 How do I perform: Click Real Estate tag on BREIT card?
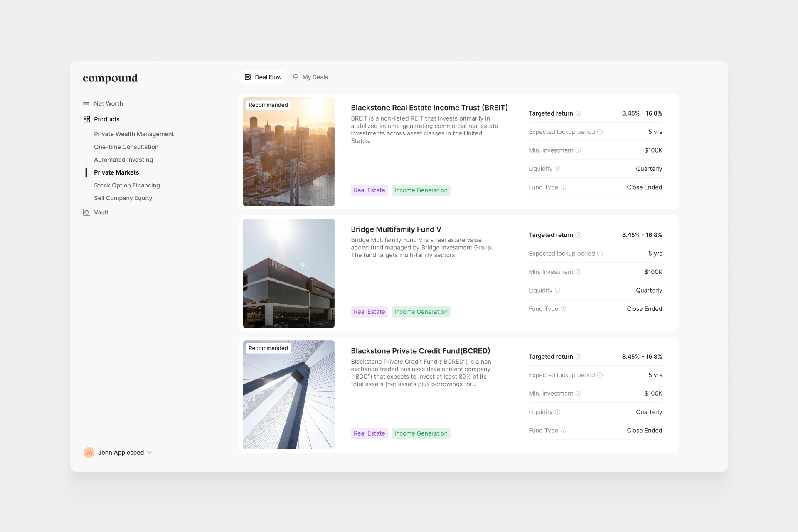click(x=369, y=190)
